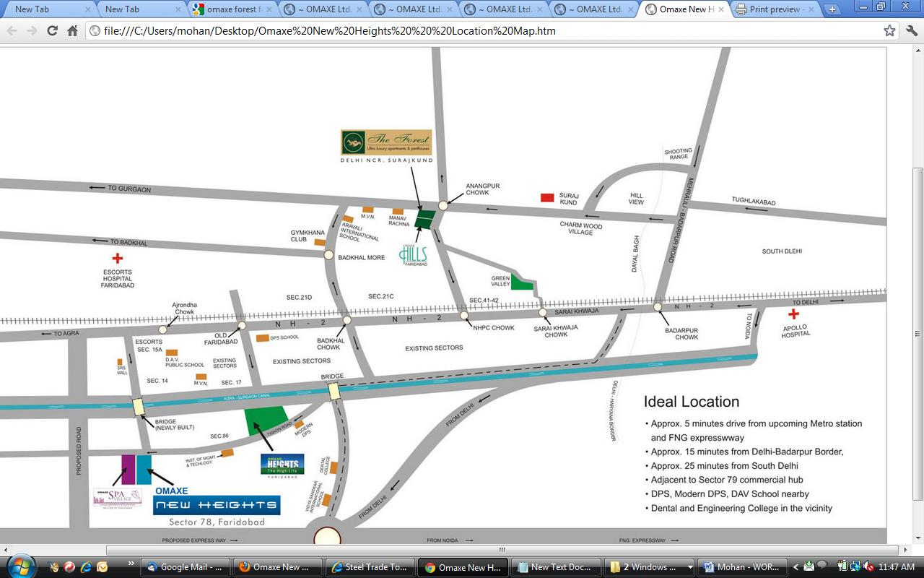Open Steel Trade To taskbar window
This screenshot has height=578, width=924.
click(x=371, y=567)
